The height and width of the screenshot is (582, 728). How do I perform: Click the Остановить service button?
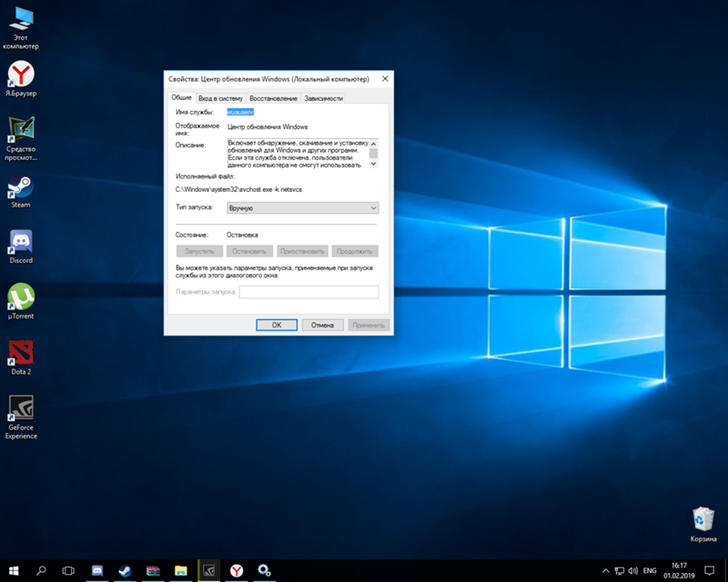(x=249, y=251)
